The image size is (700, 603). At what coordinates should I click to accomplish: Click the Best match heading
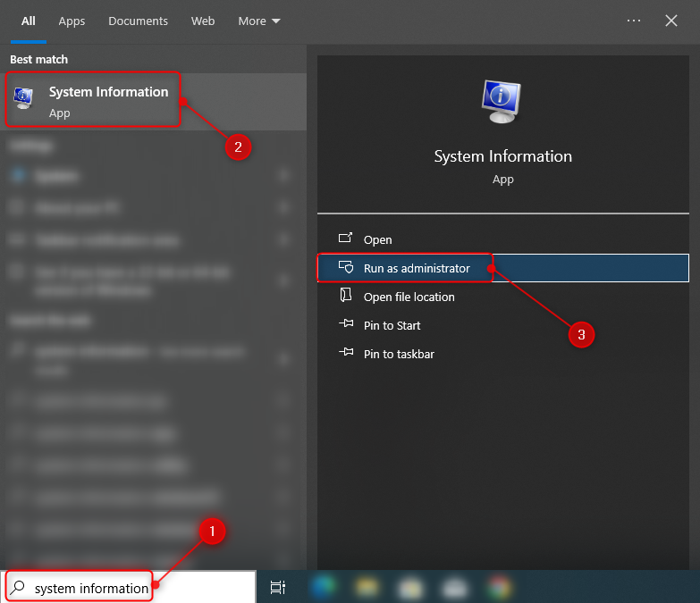[x=38, y=59]
